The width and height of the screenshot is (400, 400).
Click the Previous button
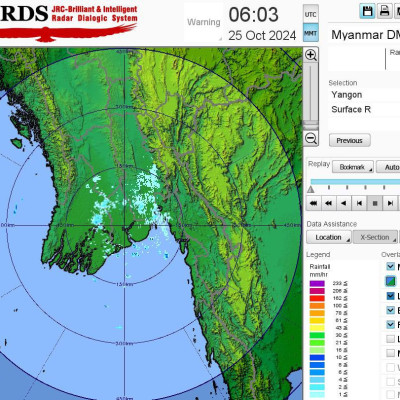click(x=350, y=140)
